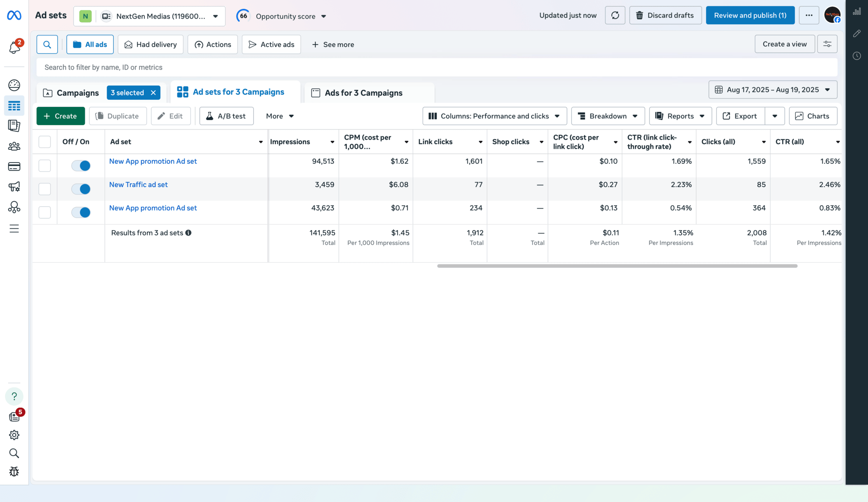
Task: Open the New Traffic ad set link
Action: (138, 185)
